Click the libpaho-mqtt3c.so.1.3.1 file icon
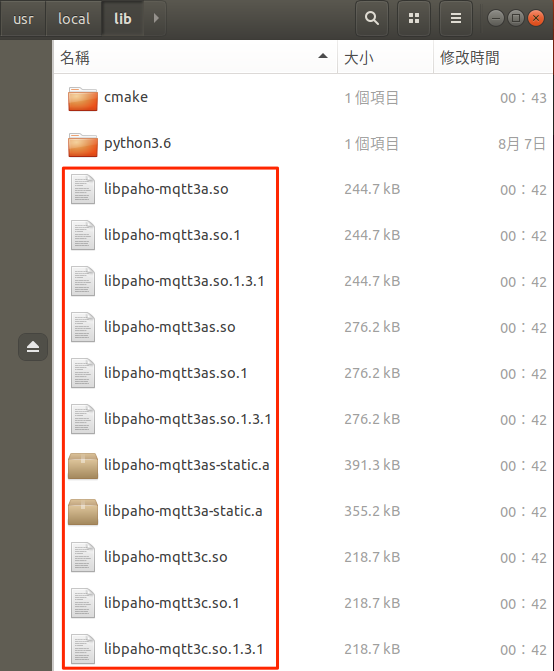This screenshot has width=554, height=671. 83,649
